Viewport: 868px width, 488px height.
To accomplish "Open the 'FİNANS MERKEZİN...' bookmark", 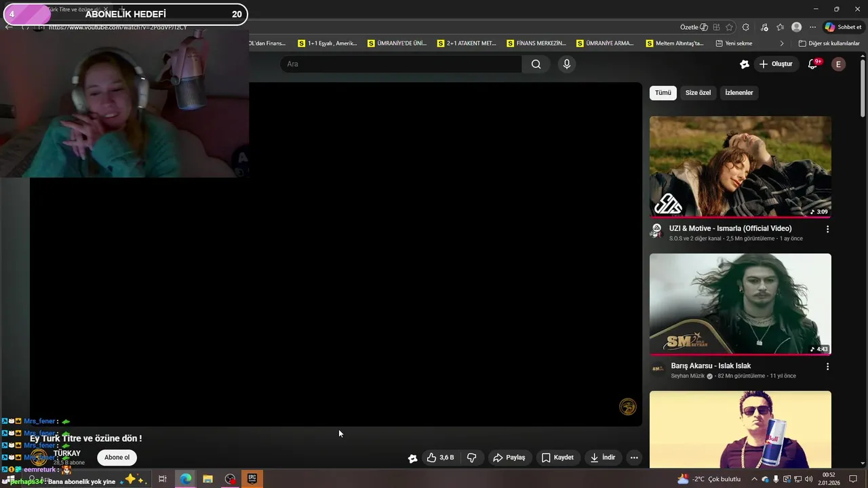I will pyautogui.click(x=536, y=43).
